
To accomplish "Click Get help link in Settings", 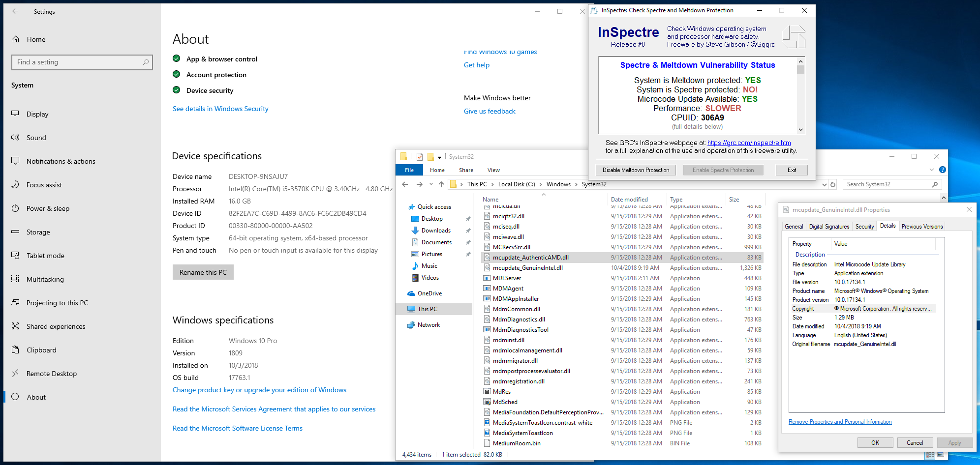I will click(477, 65).
